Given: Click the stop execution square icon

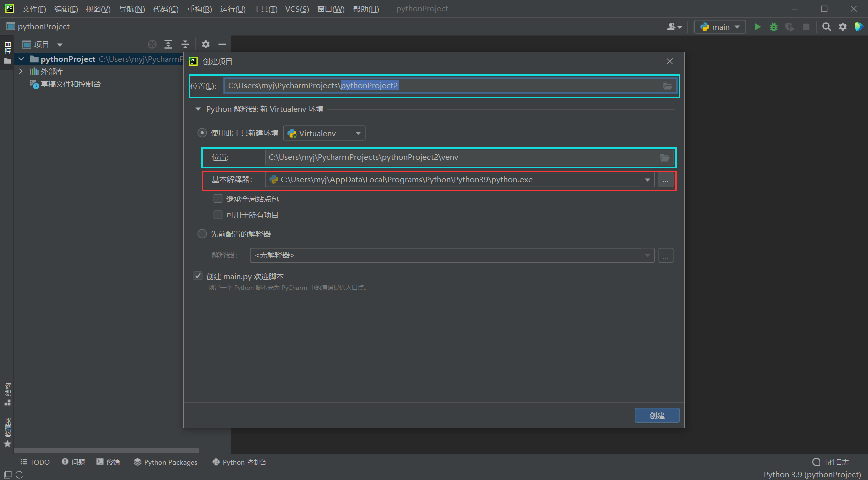Looking at the screenshot, I should click(x=806, y=27).
